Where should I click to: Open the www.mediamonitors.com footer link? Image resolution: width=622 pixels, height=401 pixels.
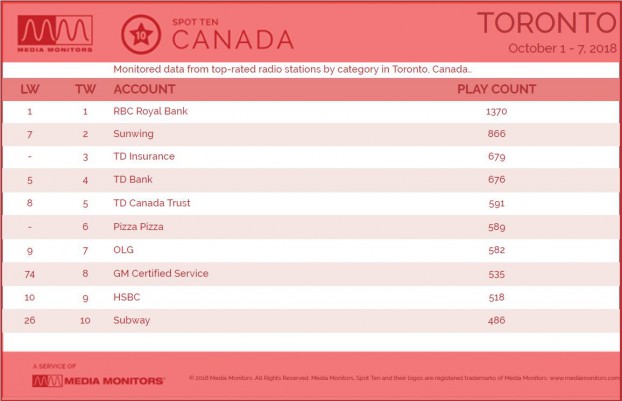click(585, 378)
